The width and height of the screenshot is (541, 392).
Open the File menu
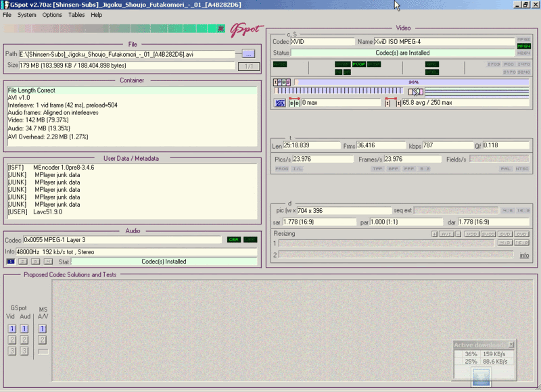point(7,15)
